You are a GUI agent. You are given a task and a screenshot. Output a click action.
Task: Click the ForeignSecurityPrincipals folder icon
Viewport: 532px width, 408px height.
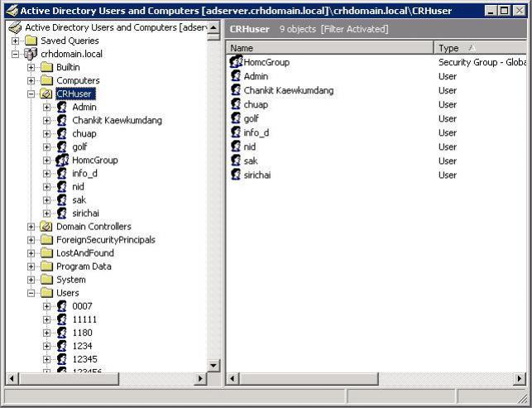pyautogui.click(x=46, y=240)
